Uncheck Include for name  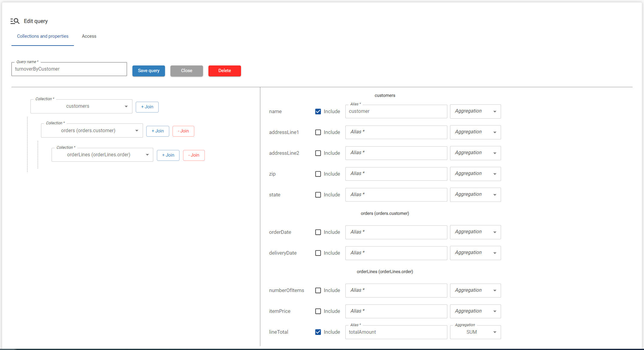click(x=318, y=111)
